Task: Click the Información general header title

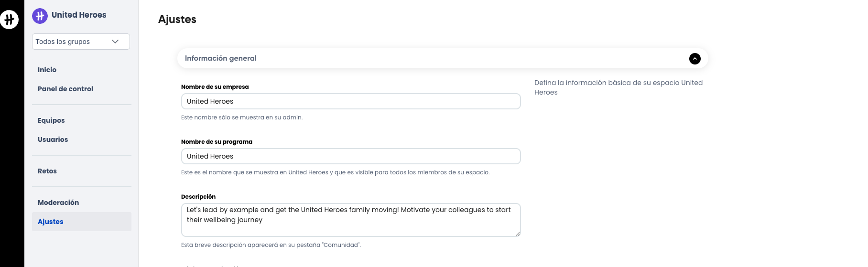Action: click(221, 58)
